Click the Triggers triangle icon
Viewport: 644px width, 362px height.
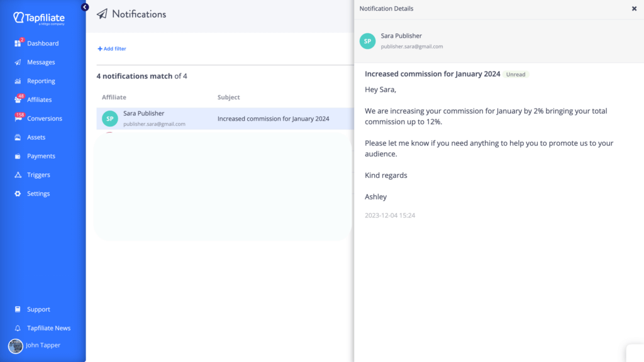[18, 175]
